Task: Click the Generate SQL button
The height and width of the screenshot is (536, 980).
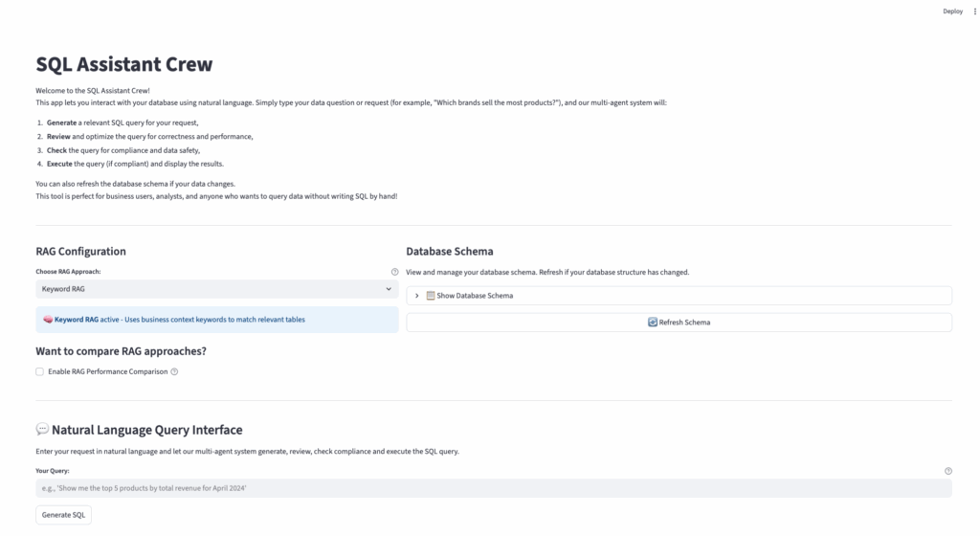Action: (x=63, y=515)
